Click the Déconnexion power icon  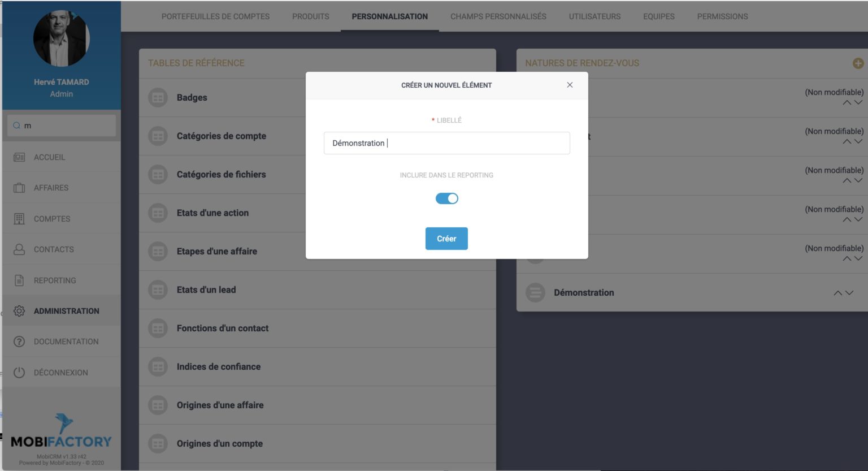[x=19, y=372]
